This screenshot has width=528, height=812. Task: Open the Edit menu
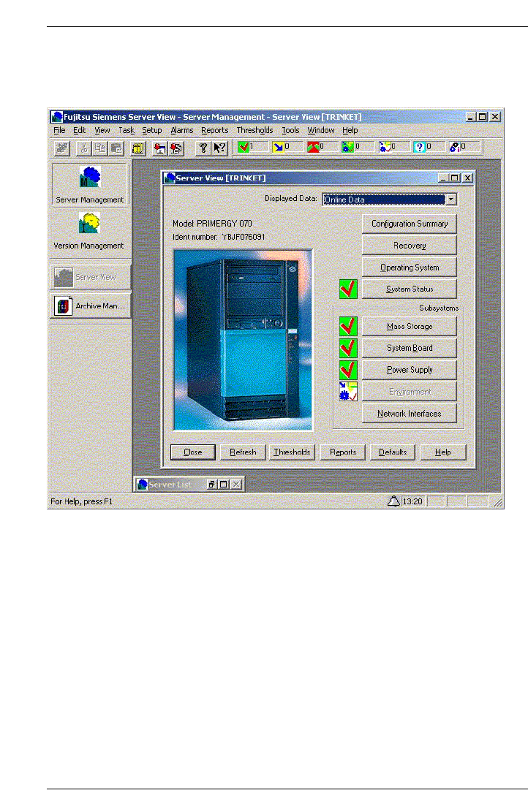tap(79, 131)
